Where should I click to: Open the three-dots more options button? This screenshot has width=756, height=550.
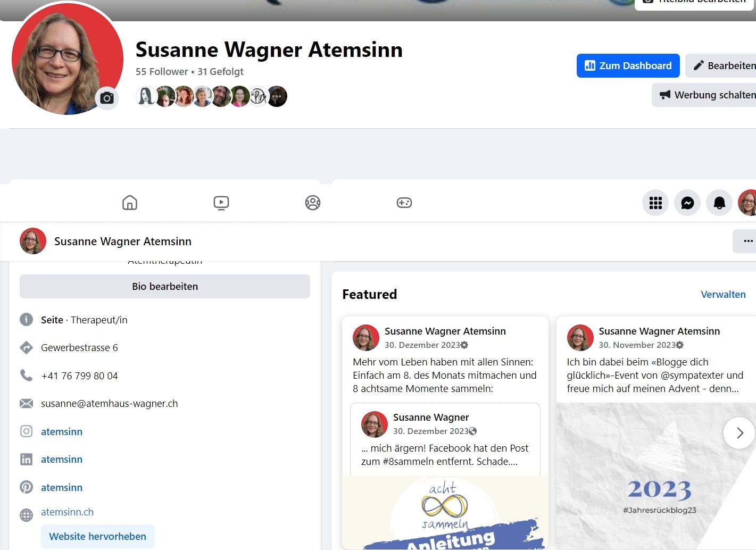(745, 241)
